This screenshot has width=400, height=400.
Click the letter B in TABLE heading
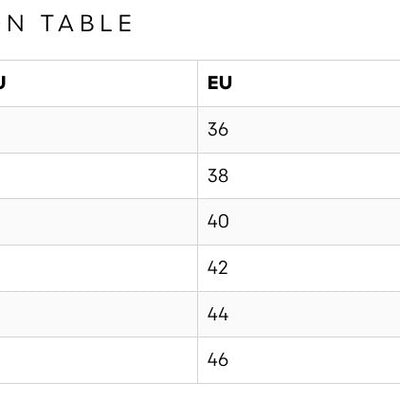[87, 23]
